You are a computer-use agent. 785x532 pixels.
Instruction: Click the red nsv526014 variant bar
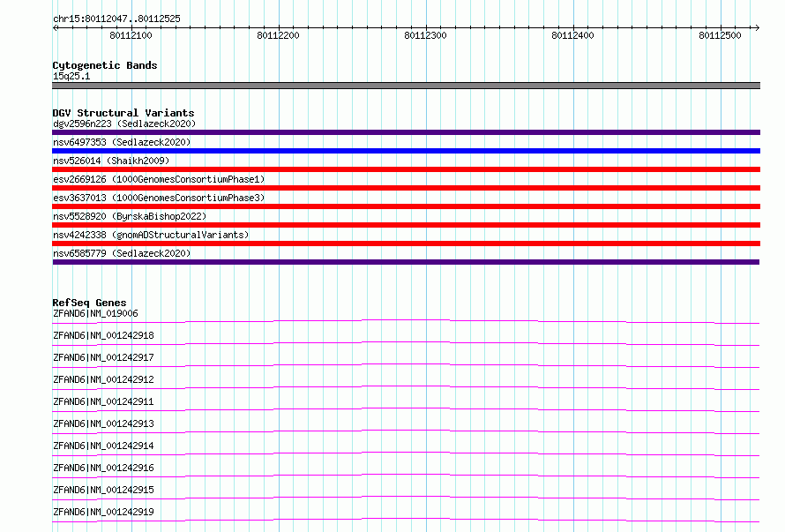pos(406,169)
